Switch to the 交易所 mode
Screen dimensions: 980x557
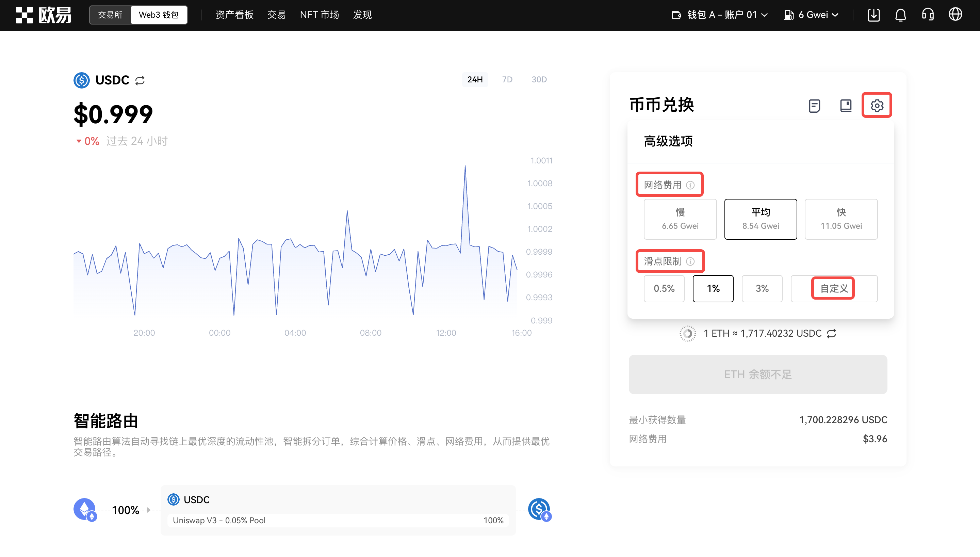(110, 15)
